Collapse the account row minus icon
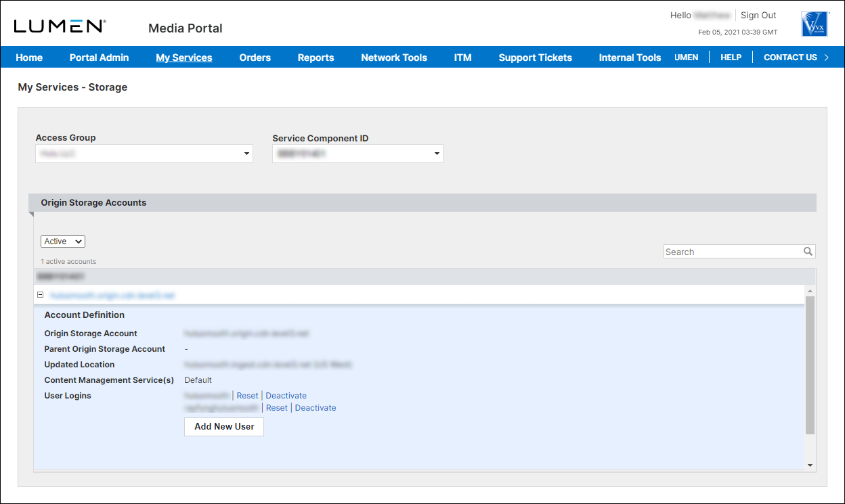 [40, 295]
